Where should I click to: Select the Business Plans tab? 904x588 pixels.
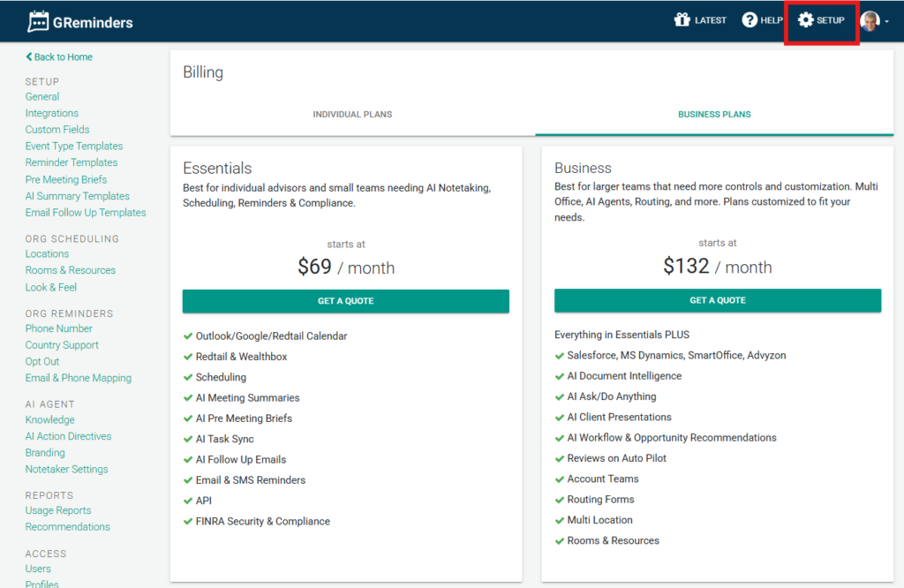[714, 114]
